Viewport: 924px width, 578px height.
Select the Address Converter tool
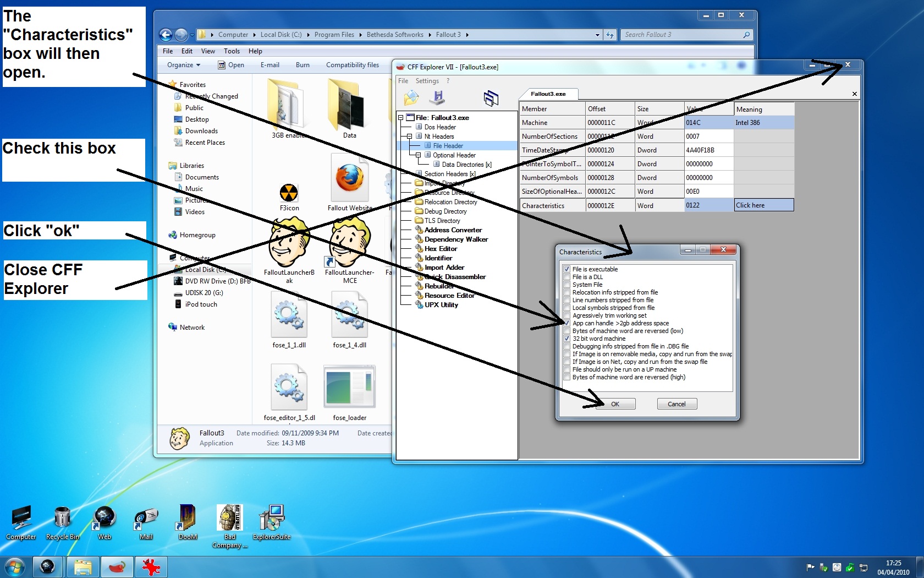tap(453, 230)
